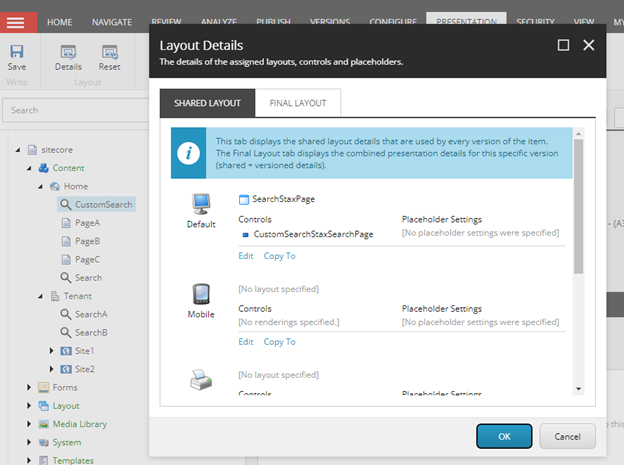Click Edit for the Mobile device
This screenshot has height=465, width=624.
point(246,342)
